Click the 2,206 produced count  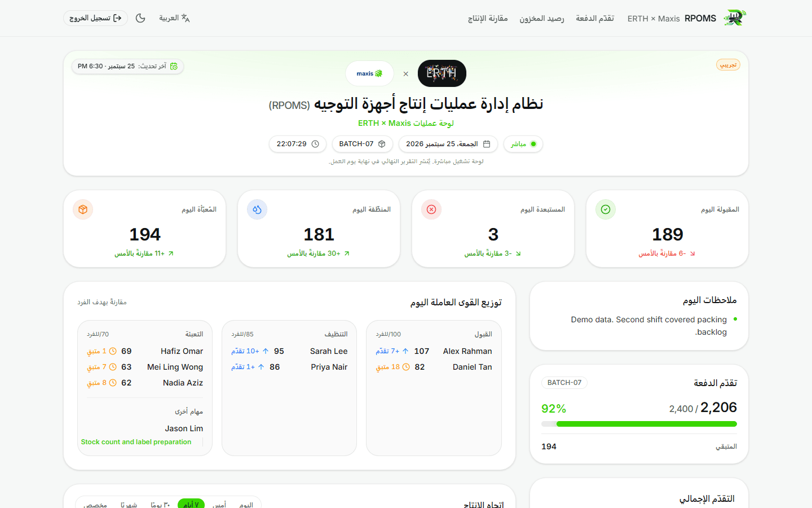(718, 408)
